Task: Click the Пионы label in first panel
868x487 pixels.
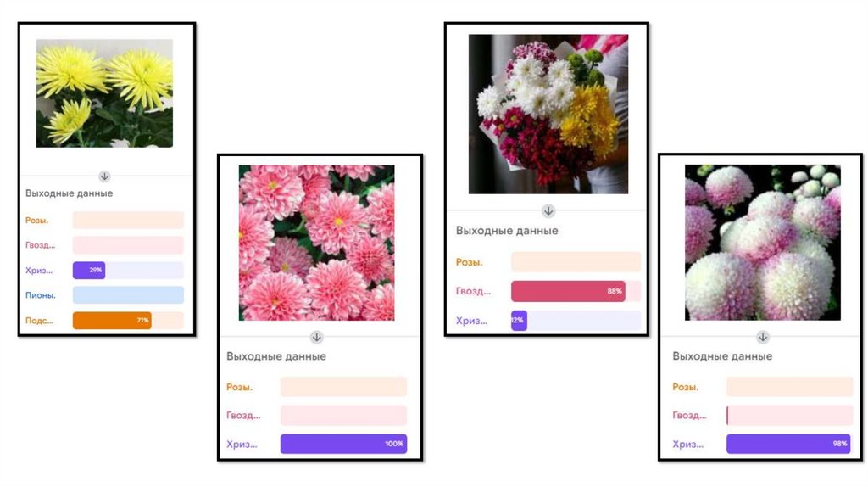Action: coord(41,295)
